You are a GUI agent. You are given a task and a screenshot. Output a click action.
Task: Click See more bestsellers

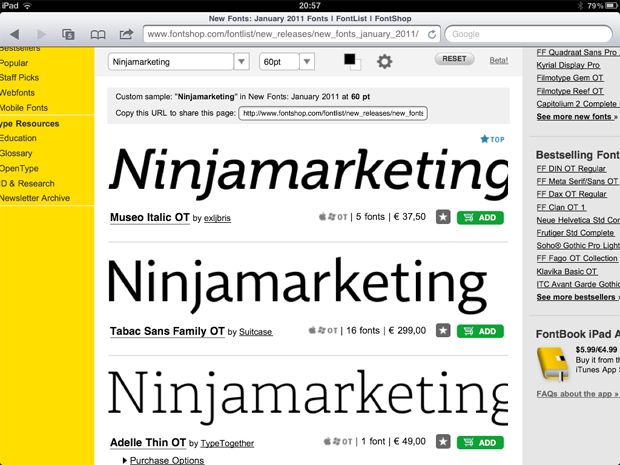coord(578,297)
